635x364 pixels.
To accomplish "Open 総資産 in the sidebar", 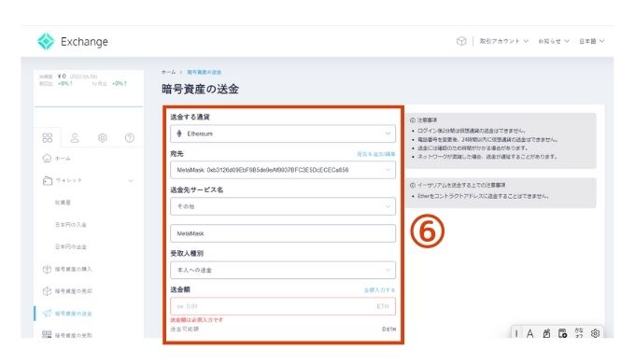I will (x=63, y=203).
